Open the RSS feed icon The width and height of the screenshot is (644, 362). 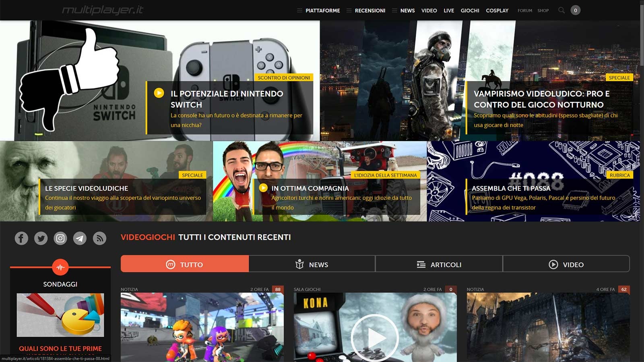point(99,239)
